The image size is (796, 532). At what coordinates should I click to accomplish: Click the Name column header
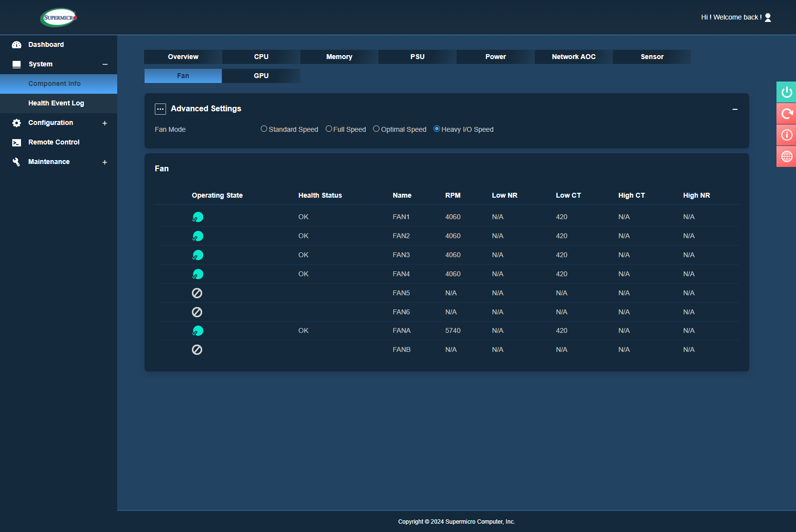click(x=402, y=195)
